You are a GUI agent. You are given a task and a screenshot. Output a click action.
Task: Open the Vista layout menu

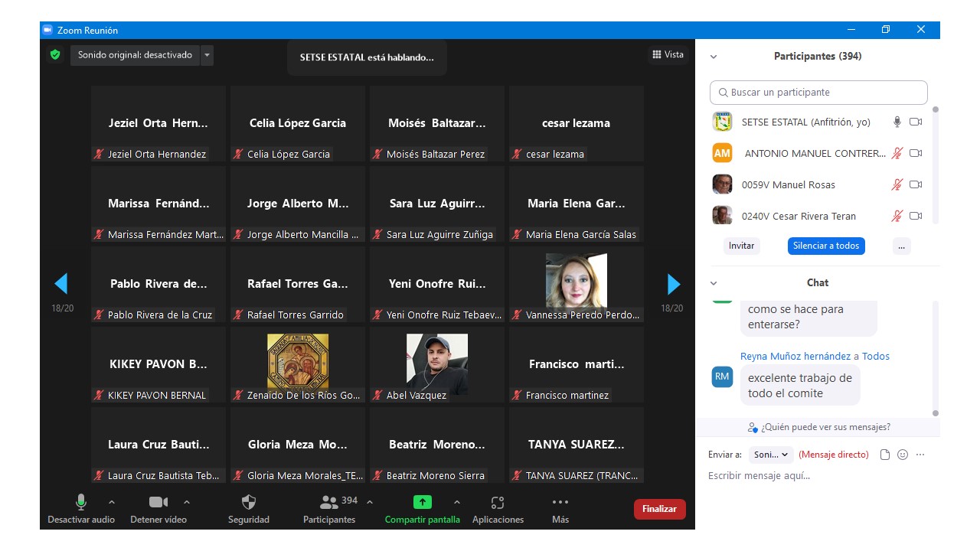(x=668, y=54)
